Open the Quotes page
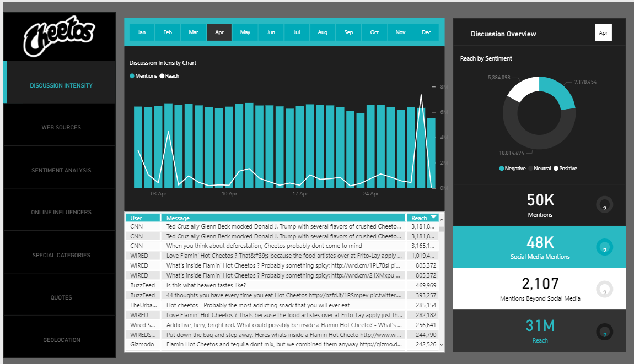The width and height of the screenshot is (634, 364). tap(60, 295)
